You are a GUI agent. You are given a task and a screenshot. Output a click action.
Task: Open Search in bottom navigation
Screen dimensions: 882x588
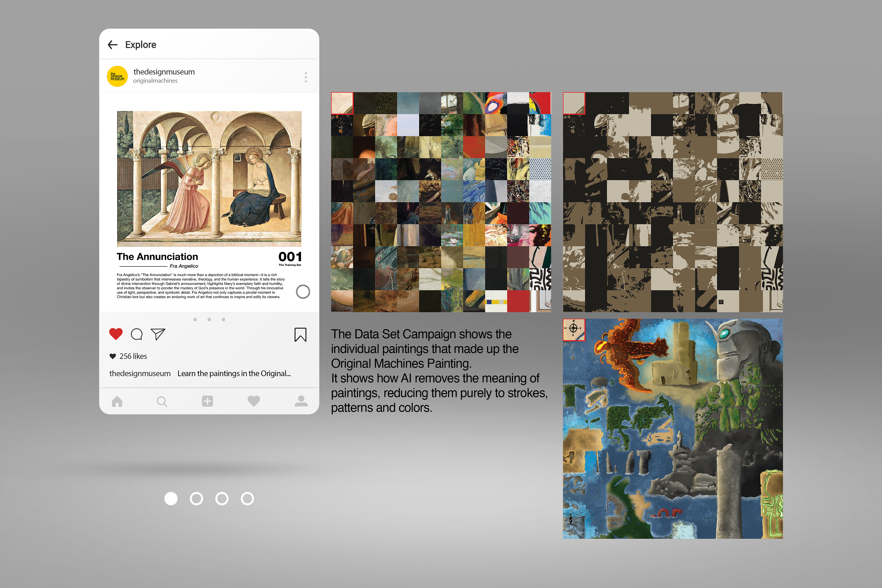162,402
